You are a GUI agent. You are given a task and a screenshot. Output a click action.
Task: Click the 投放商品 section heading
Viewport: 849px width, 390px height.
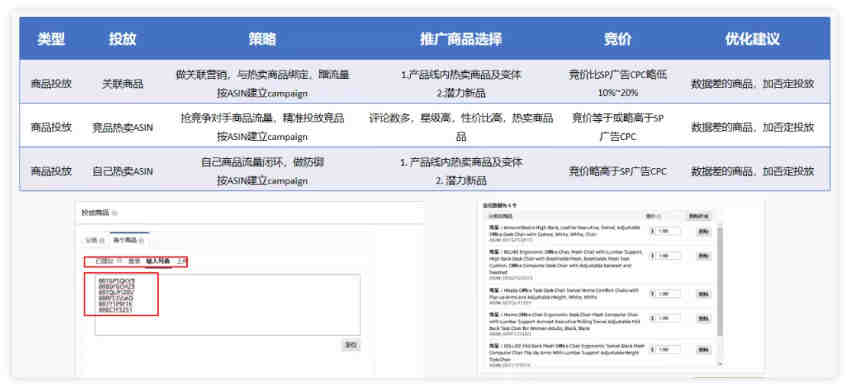(95, 213)
